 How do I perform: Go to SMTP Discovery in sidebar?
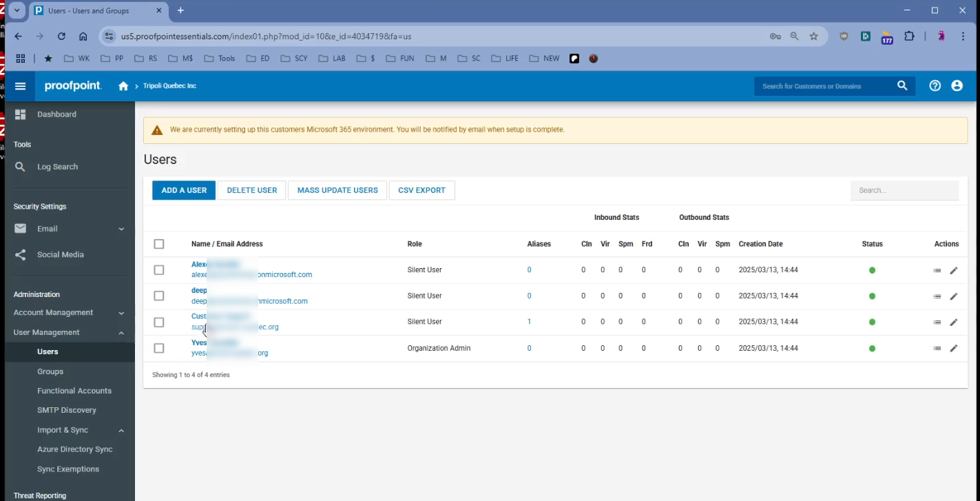[x=67, y=410]
